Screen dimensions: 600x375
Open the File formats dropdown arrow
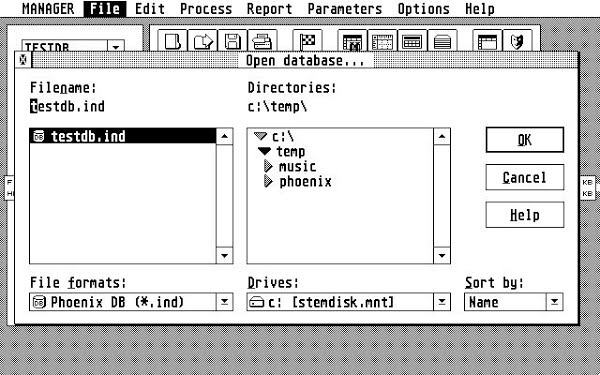[x=225, y=302]
